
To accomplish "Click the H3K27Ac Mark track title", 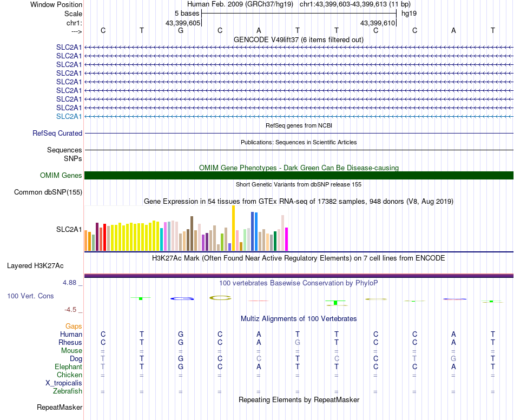I will 299,258.
